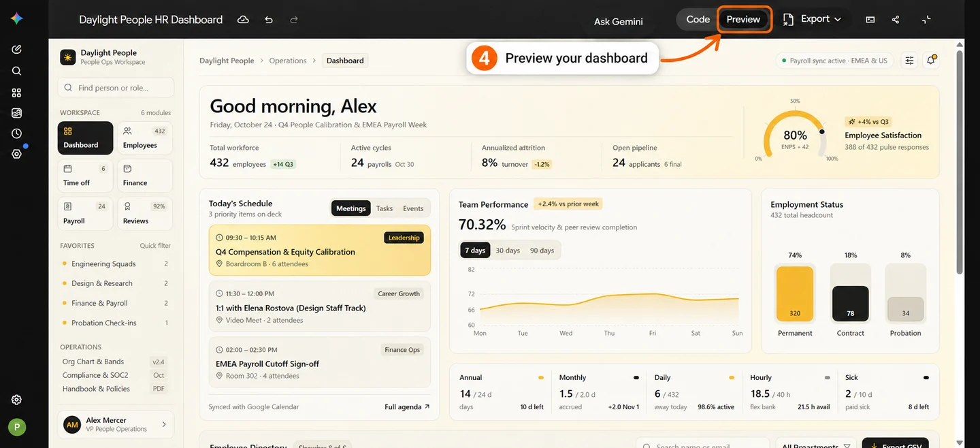Open the Employees module tile

coord(145,138)
